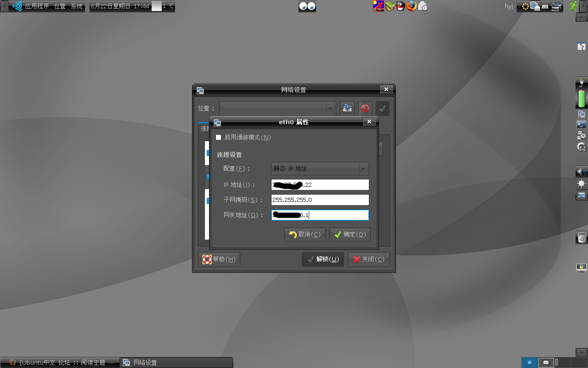
Task: Click the network monitors tray icon
Action: (556, 6)
